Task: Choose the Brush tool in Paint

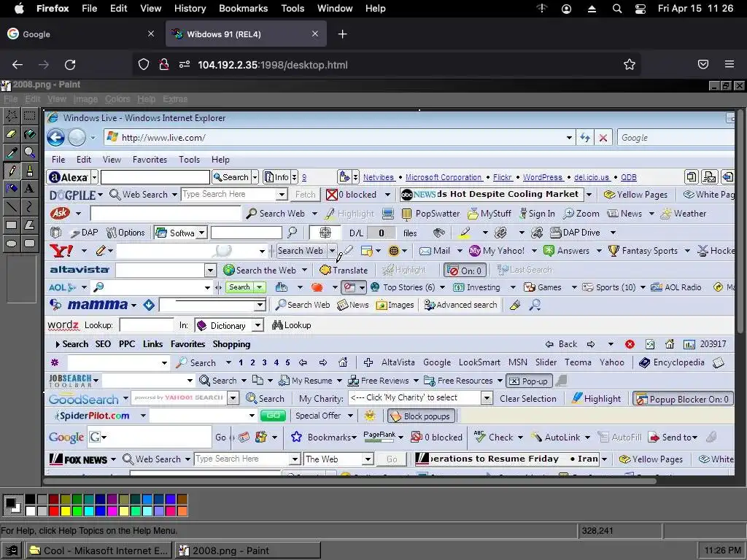Action: (x=29, y=171)
